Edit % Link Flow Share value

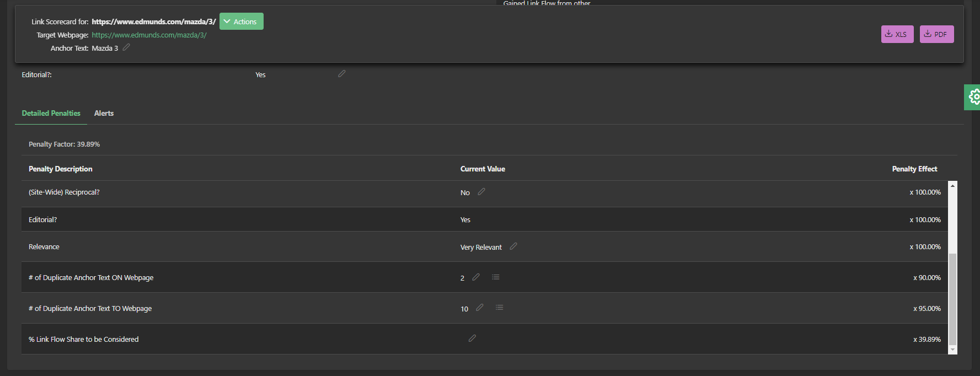472,339
